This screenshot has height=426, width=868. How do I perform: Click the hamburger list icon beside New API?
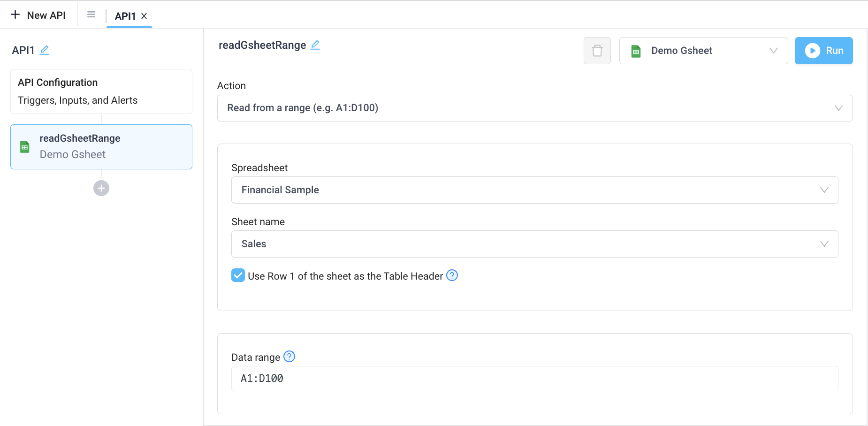91,14
